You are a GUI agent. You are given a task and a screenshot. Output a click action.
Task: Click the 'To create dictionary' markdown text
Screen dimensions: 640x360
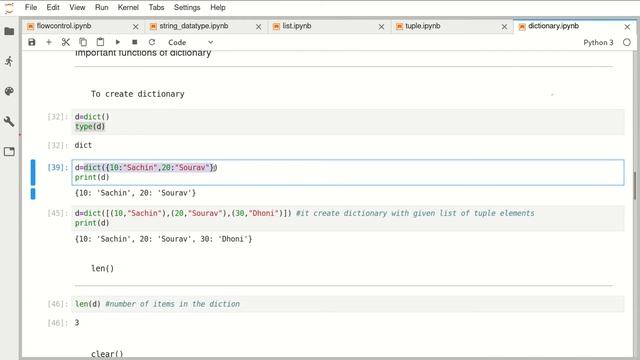click(138, 94)
